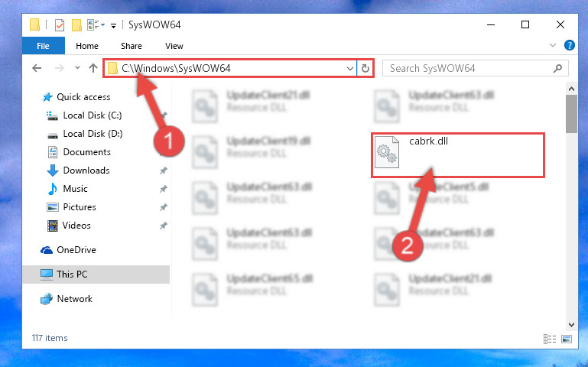
Task: Open the Share ribbon tab
Action: [132, 46]
